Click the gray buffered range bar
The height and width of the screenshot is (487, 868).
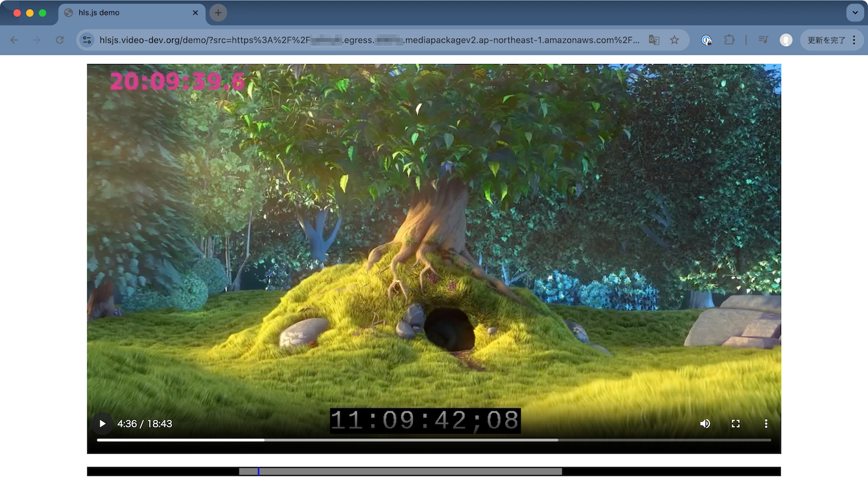point(400,471)
